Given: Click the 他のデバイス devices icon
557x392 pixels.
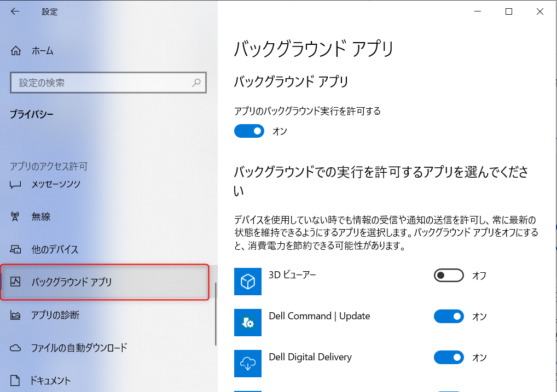Looking at the screenshot, I should coord(15,249).
